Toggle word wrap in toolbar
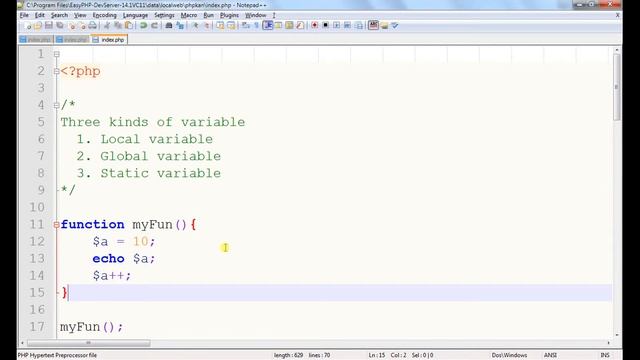This screenshot has height=360, width=640. tap(245, 26)
